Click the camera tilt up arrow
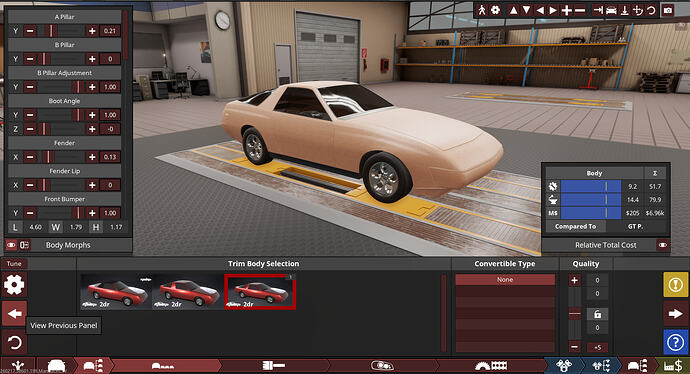 tap(513, 10)
